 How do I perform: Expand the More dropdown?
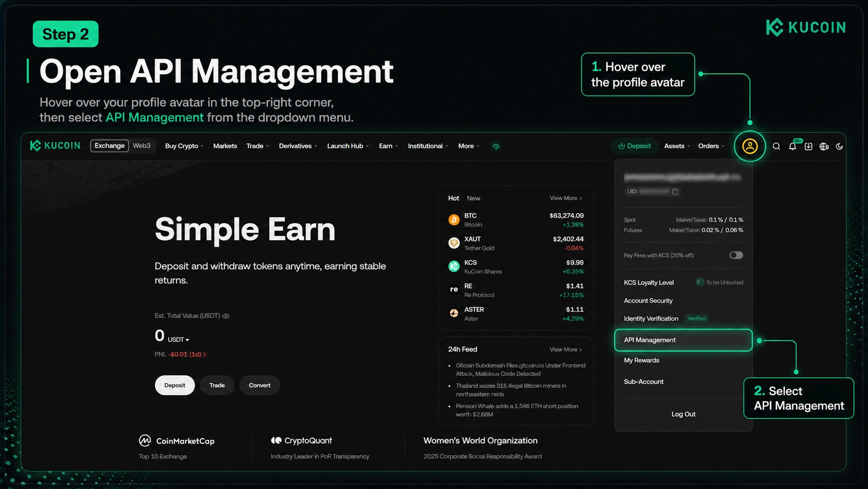tap(469, 146)
